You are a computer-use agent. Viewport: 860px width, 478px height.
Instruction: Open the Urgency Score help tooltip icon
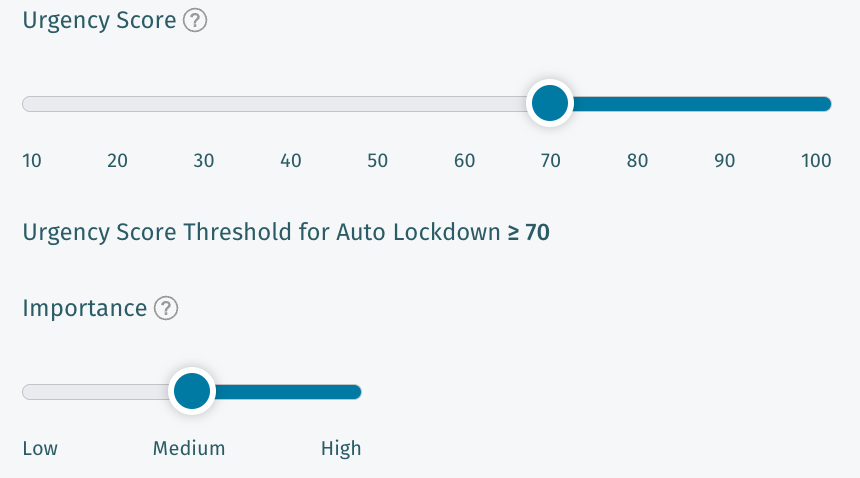(196, 21)
